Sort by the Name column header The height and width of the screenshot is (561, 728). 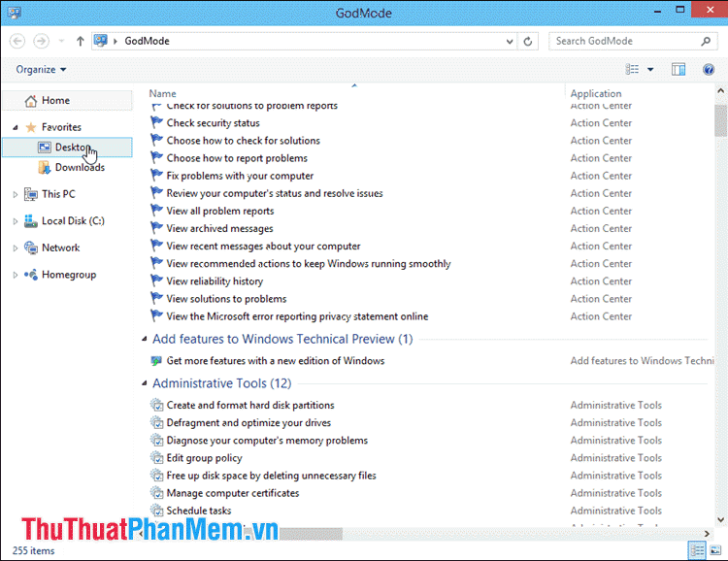[x=162, y=94]
